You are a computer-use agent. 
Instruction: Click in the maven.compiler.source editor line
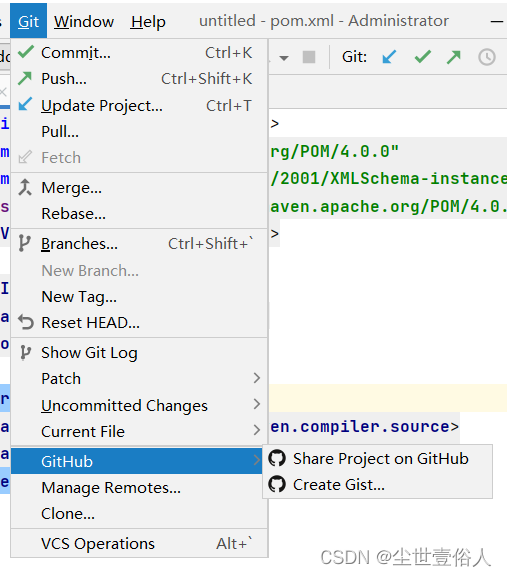point(364,426)
